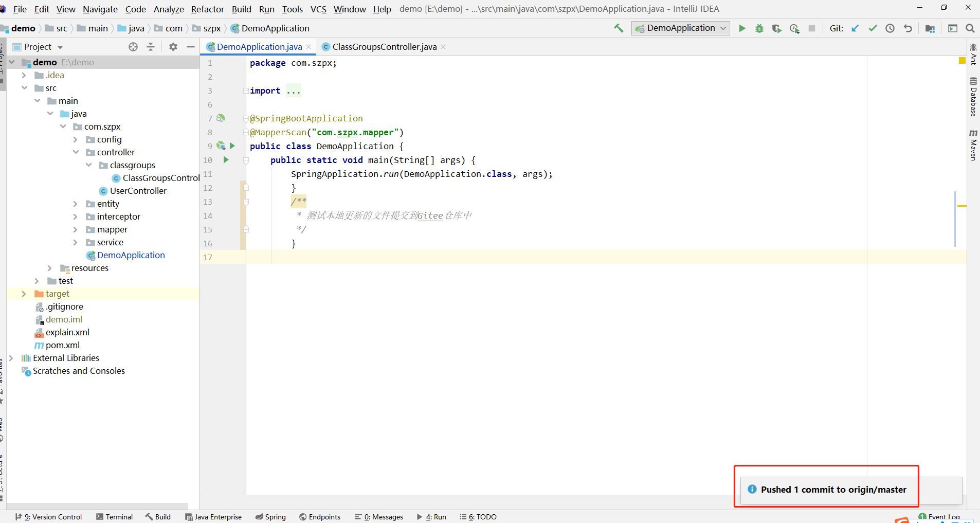
Task: Commit changes with Git checkmark icon
Action: [873, 28]
